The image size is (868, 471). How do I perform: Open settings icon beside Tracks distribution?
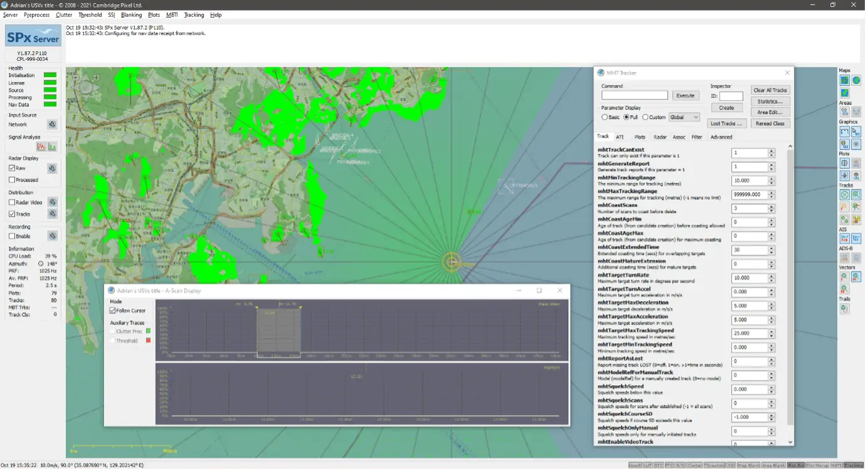pos(53,214)
